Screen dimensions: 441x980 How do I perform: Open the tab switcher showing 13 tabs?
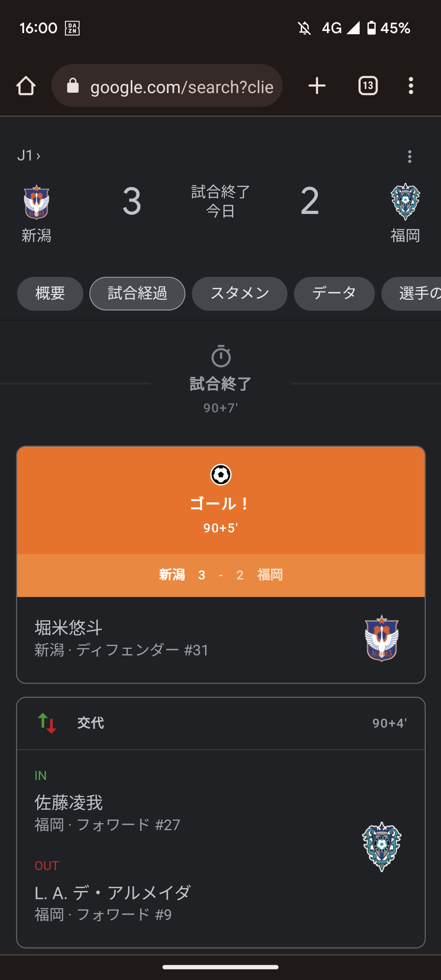[368, 86]
